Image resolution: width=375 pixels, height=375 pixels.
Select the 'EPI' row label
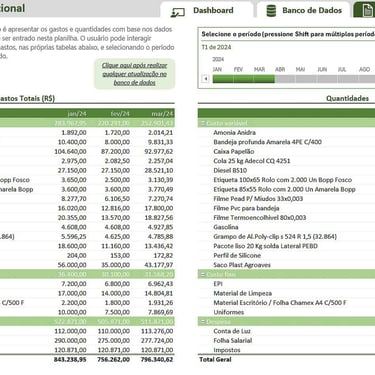(x=218, y=284)
